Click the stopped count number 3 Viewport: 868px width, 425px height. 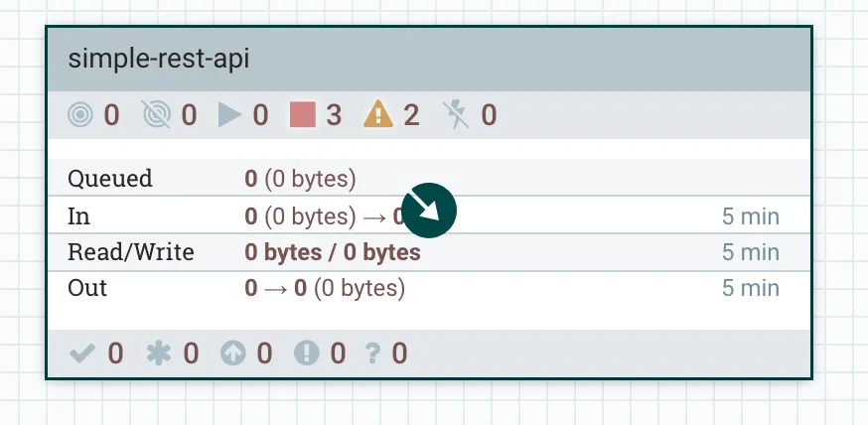tap(334, 115)
